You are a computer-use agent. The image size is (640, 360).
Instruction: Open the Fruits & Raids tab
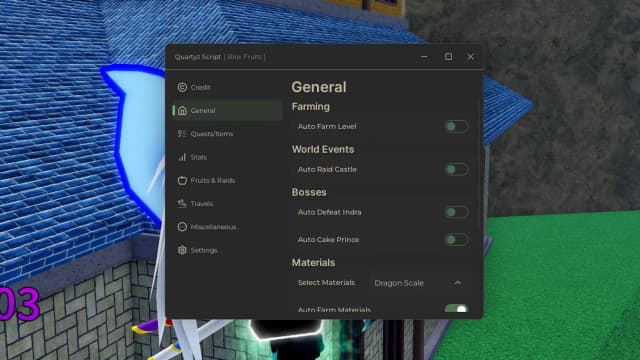[213, 180]
